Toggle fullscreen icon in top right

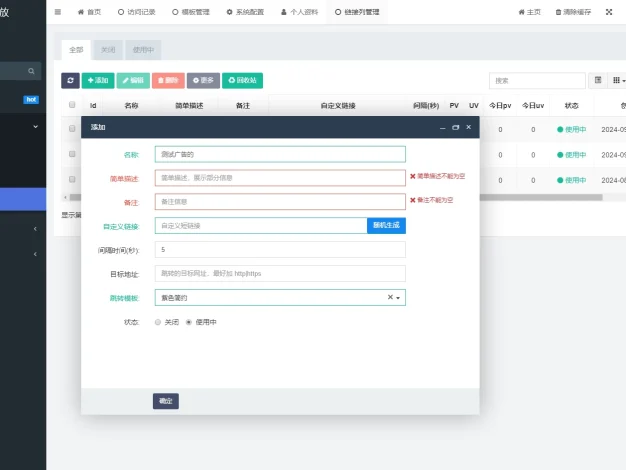click(x=609, y=12)
